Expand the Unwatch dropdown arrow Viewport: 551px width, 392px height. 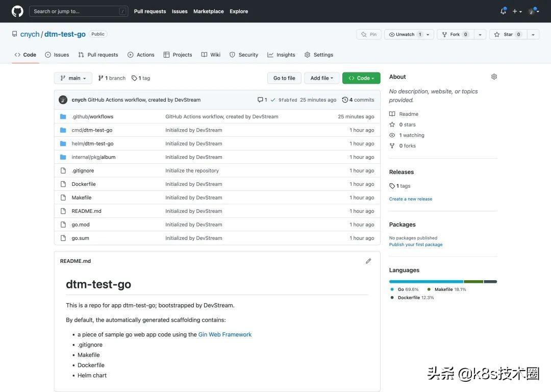[x=429, y=35]
